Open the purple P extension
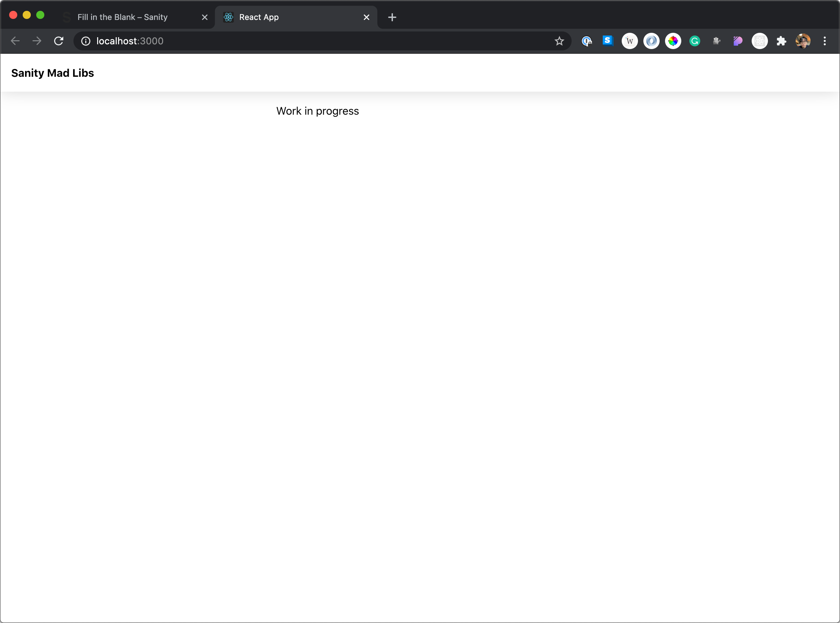The height and width of the screenshot is (623, 840). (738, 41)
